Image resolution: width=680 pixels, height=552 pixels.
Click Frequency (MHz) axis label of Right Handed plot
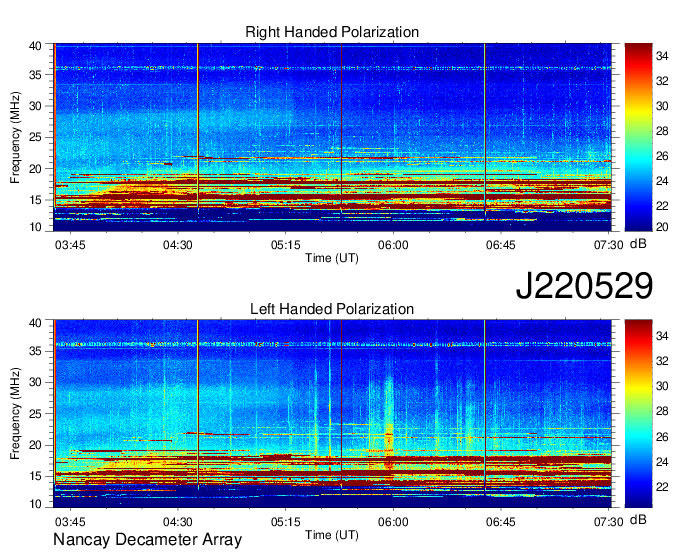[x=15, y=137]
